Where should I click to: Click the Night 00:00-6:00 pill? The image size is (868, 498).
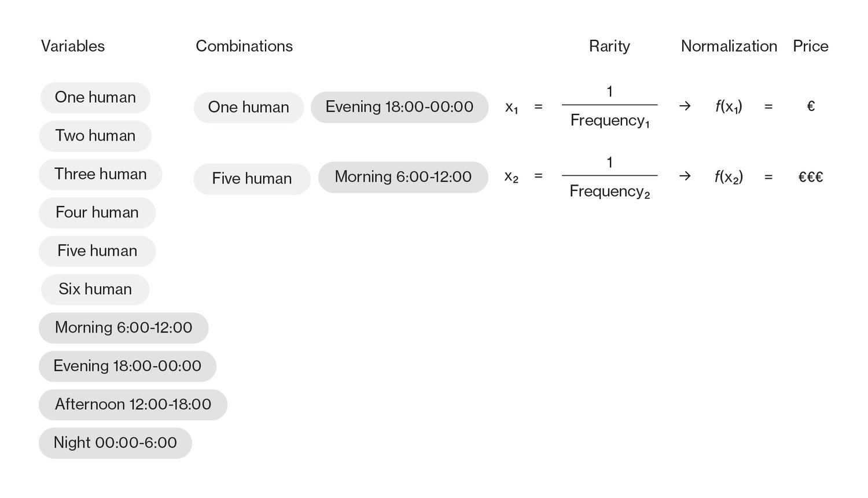click(x=115, y=443)
